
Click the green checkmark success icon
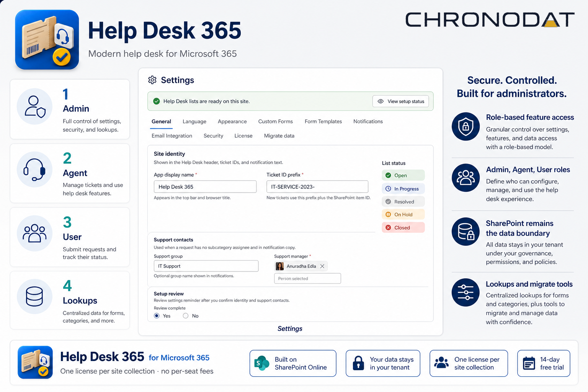156,101
